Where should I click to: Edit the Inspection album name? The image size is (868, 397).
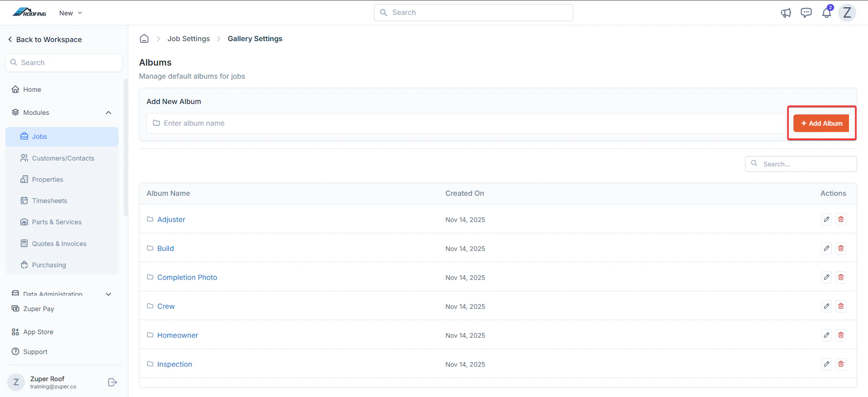826,364
